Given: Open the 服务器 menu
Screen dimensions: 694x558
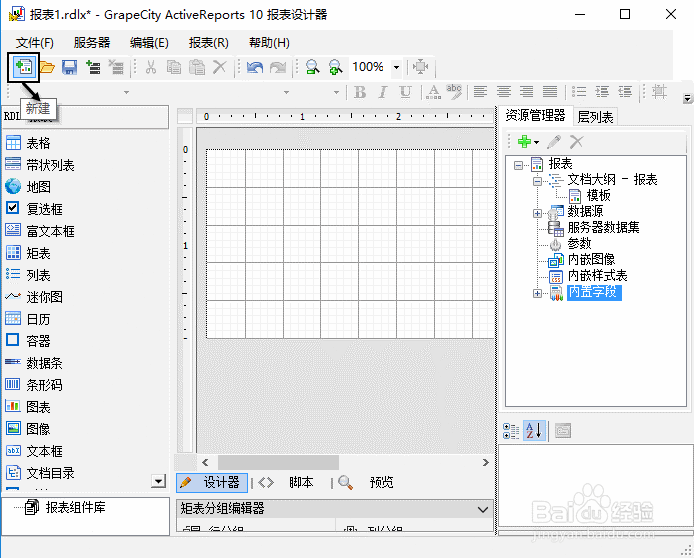Looking at the screenshot, I should pyautogui.click(x=92, y=43).
